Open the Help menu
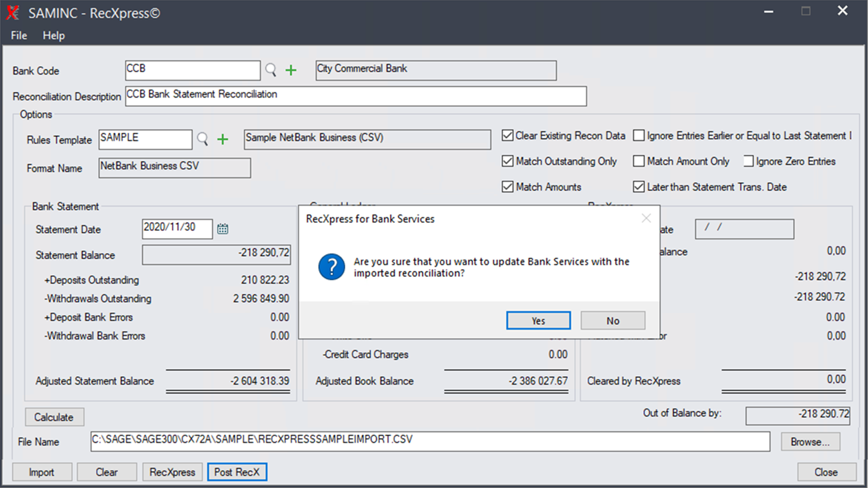The height and width of the screenshot is (488, 868). pos(53,35)
